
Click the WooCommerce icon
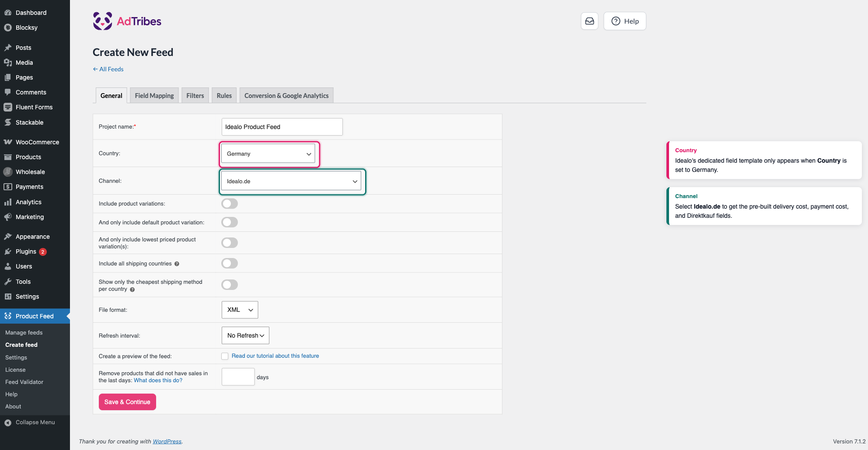tap(8, 142)
